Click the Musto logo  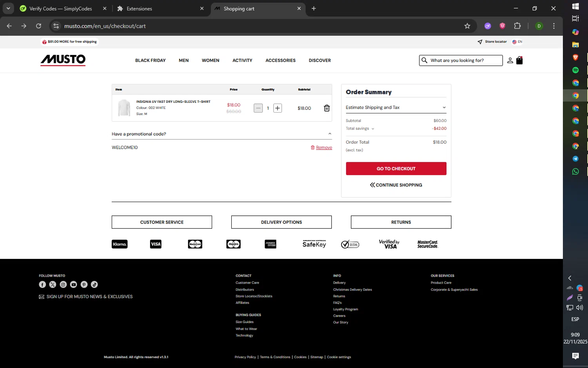coord(63,60)
